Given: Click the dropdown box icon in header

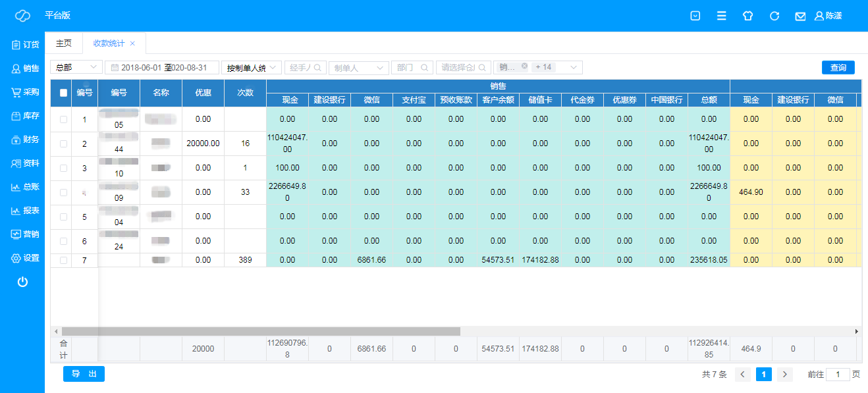Looking at the screenshot, I should [695, 16].
